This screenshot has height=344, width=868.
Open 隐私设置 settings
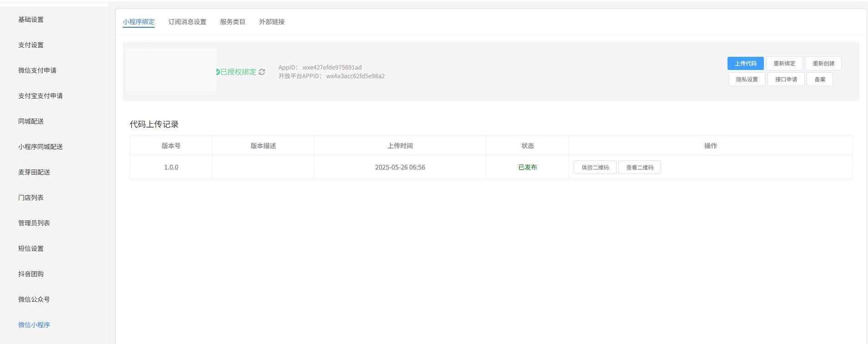pos(747,80)
